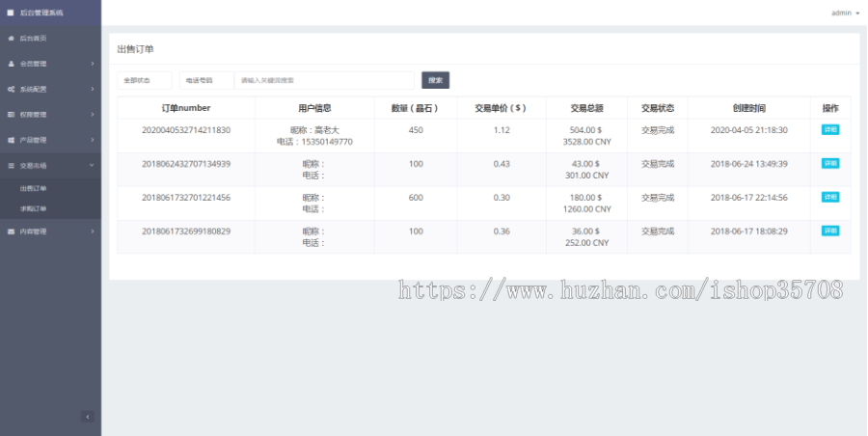
Task: Click the 交易状态 column header
Action: (x=658, y=108)
